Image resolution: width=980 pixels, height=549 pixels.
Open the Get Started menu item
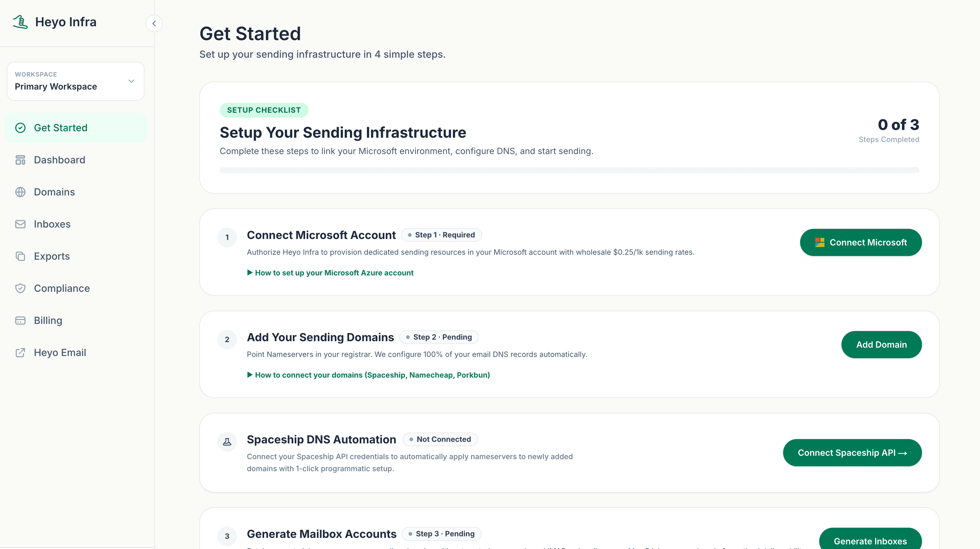pyautogui.click(x=75, y=128)
